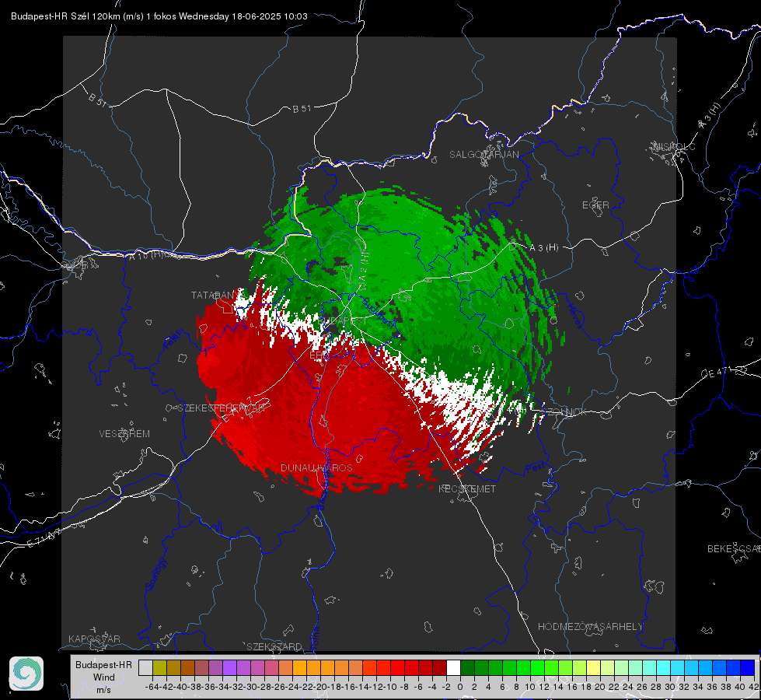The width and height of the screenshot is (761, 700).
Task: Click the KECSKEMÉT city label
Action: click(x=467, y=489)
